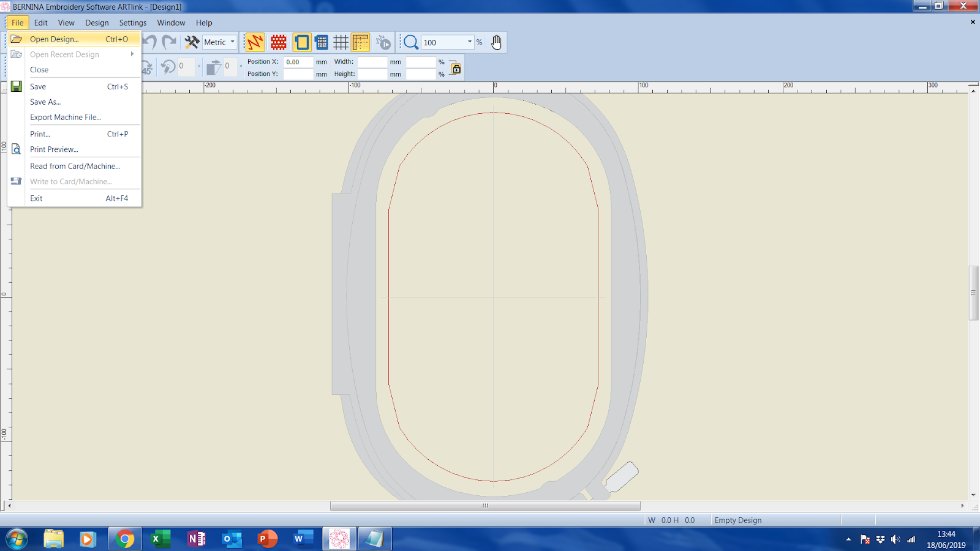Expand the Open Recent Design submenu
The width and height of the screenshot is (980, 551).
point(74,54)
